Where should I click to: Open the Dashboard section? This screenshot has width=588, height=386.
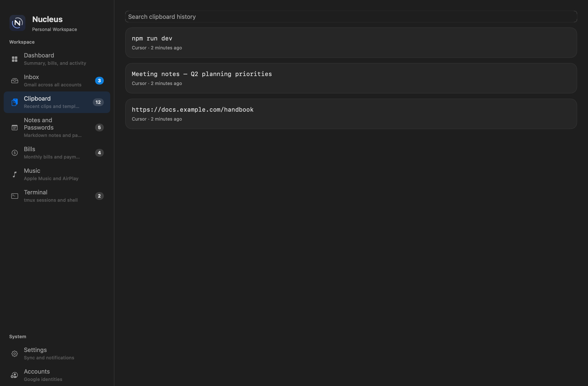(x=57, y=59)
